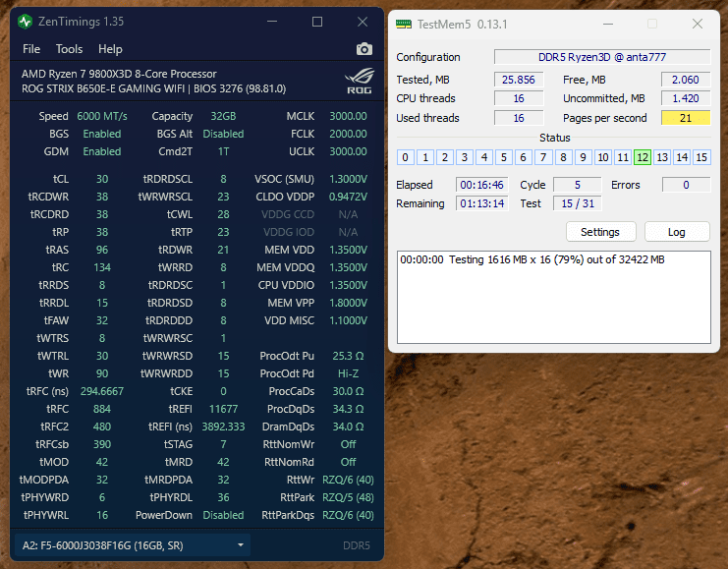
Task: Click the Used threads value field
Action: [x=519, y=118]
